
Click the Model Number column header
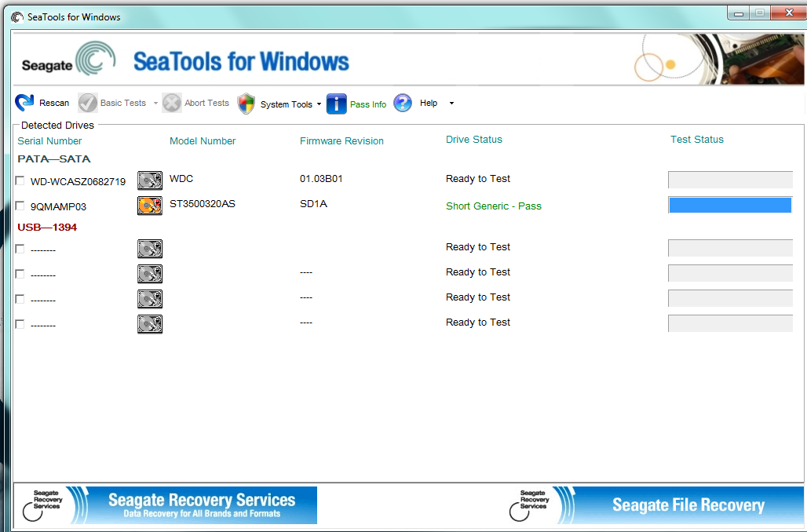coord(203,141)
